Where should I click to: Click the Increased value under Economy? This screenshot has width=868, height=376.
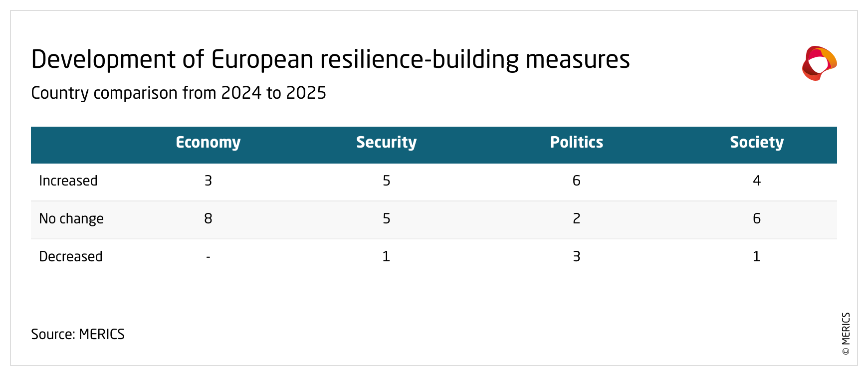(x=208, y=181)
